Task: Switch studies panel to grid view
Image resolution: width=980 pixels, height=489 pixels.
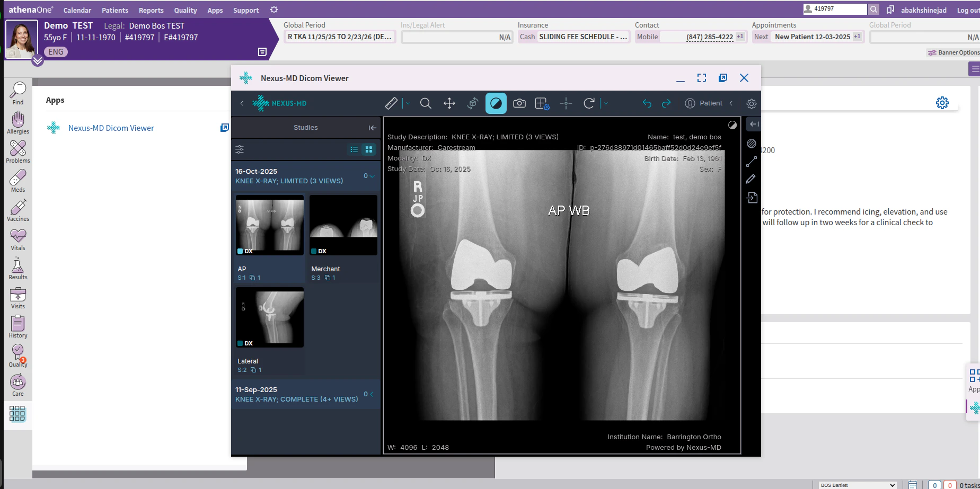Action: click(x=369, y=149)
